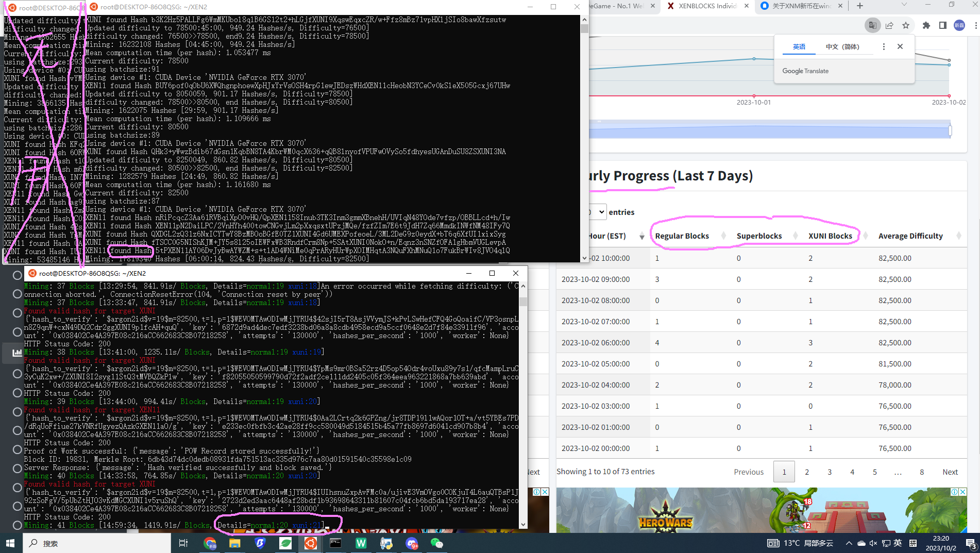
Task: Go to page 8 of the table
Action: click(922, 472)
